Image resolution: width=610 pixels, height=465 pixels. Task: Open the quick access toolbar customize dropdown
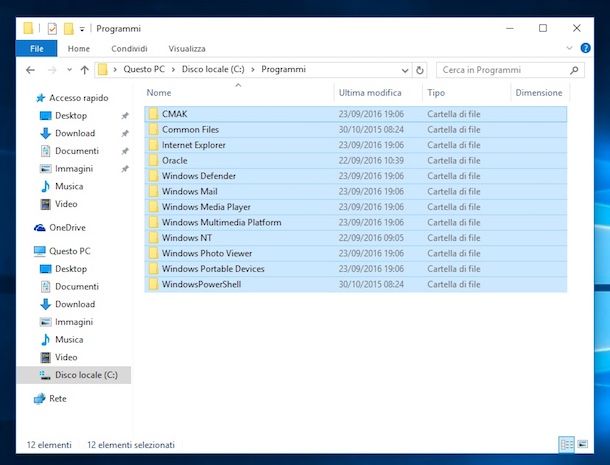(x=82, y=29)
